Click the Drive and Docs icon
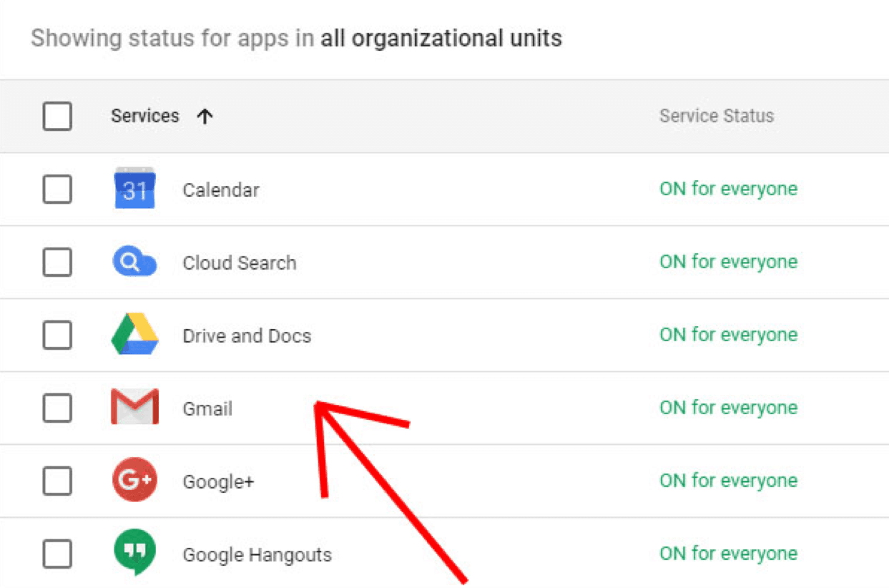The width and height of the screenshot is (889, 588). [x=134, y=334]
